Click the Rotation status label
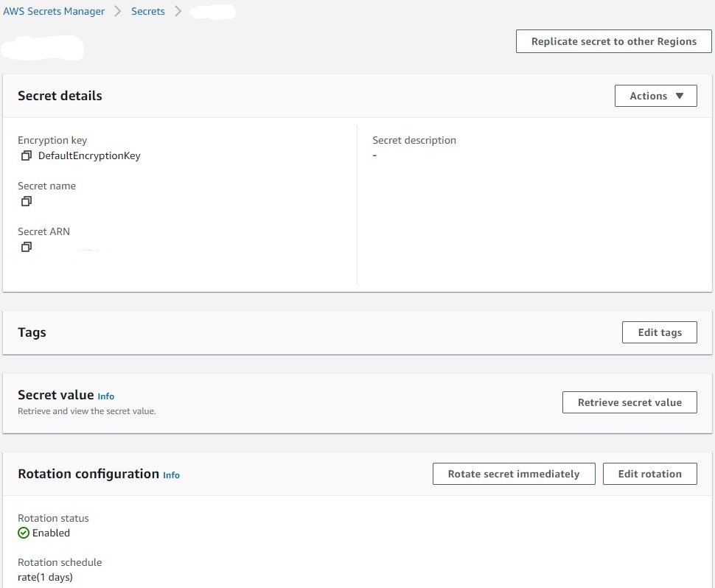This screenshot has width=715, height=588. (53, 518)
